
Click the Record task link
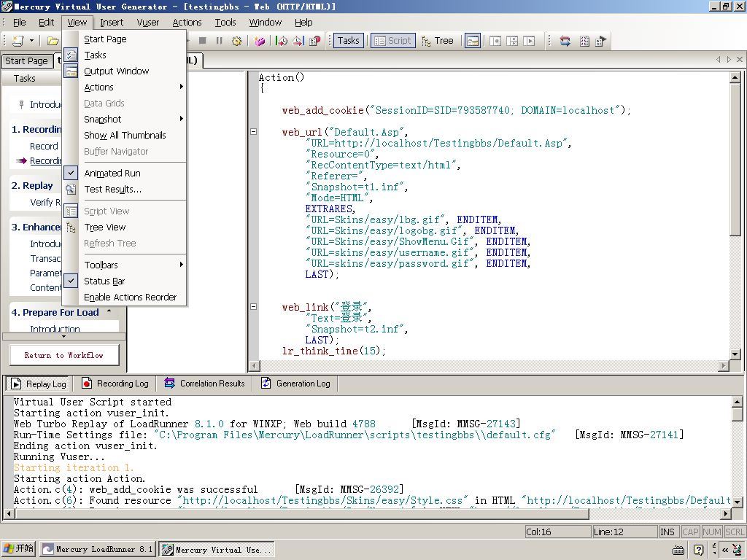(44, 146)
